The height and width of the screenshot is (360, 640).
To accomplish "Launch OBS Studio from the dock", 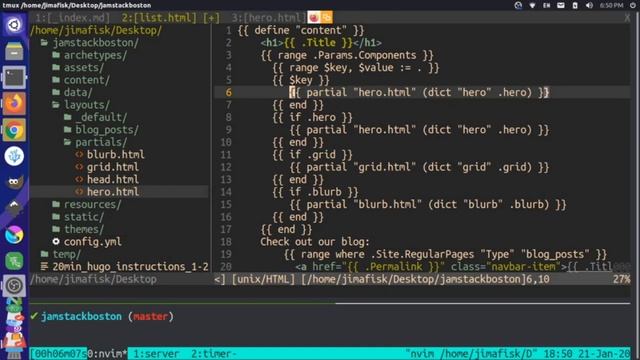I will pos(14,285).
